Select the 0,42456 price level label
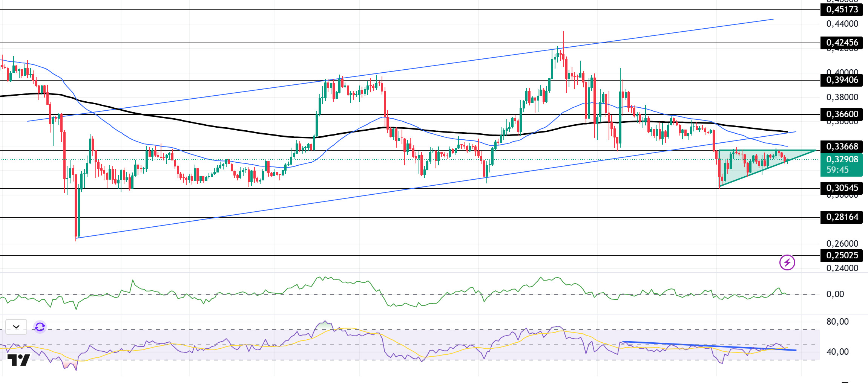The image size is (868, 383). click(842, 43)
